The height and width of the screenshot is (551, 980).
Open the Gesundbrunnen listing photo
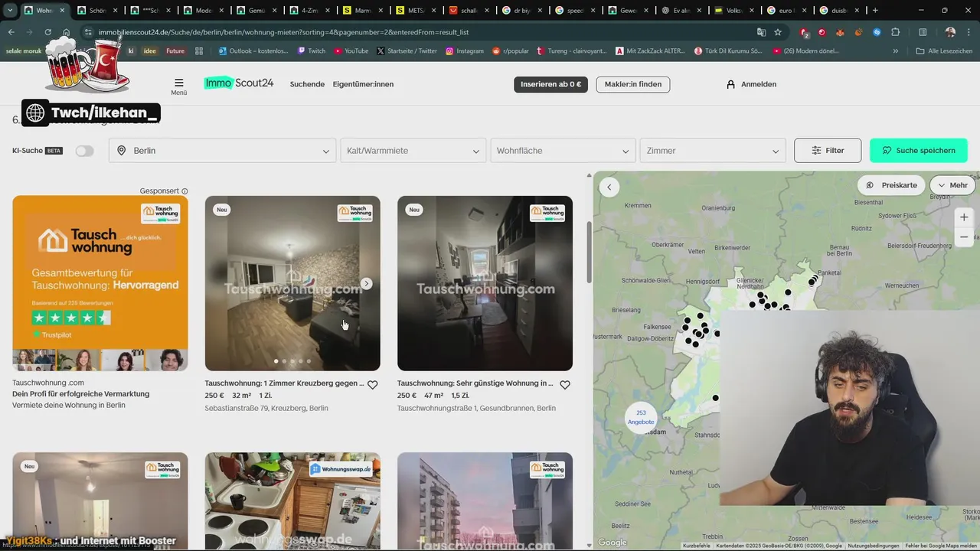pos(485,283)
